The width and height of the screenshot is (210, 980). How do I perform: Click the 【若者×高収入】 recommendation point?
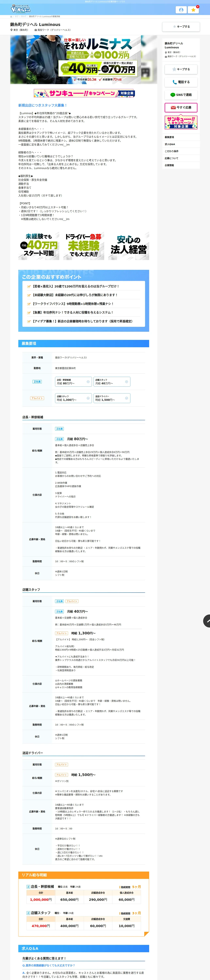[x=75, y=286]
